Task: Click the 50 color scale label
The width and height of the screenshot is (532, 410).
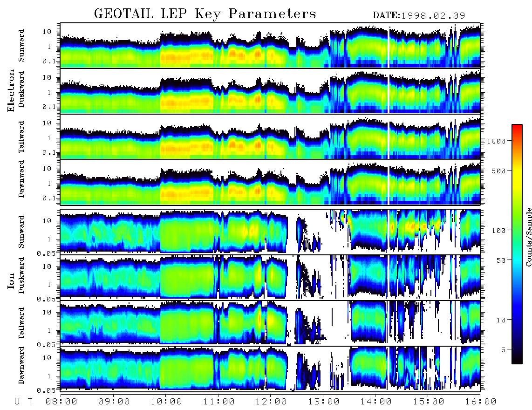Action: click(501, 260)
